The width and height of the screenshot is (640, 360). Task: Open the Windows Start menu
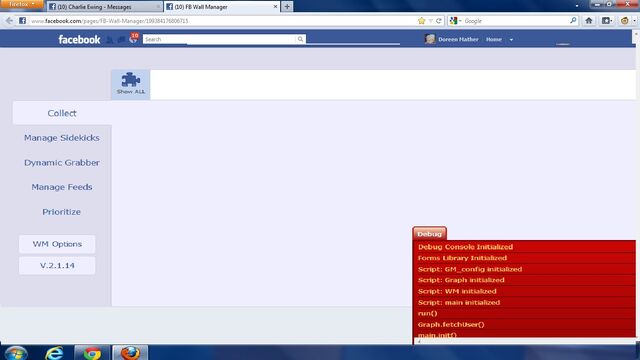click(16, 353)
